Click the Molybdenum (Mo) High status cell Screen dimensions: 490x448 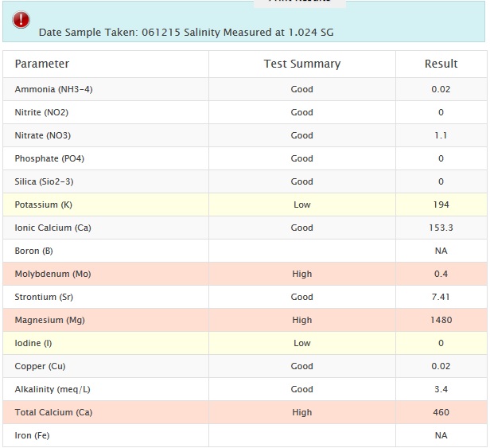pyautogui.click(x=301, y=274)
